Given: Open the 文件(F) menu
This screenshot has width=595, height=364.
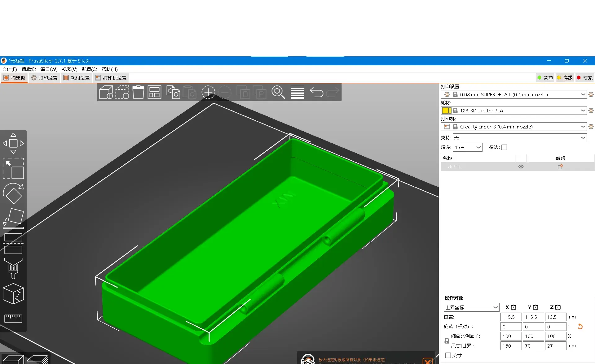Looking at the screenshot, I should [x=9, y=69].
